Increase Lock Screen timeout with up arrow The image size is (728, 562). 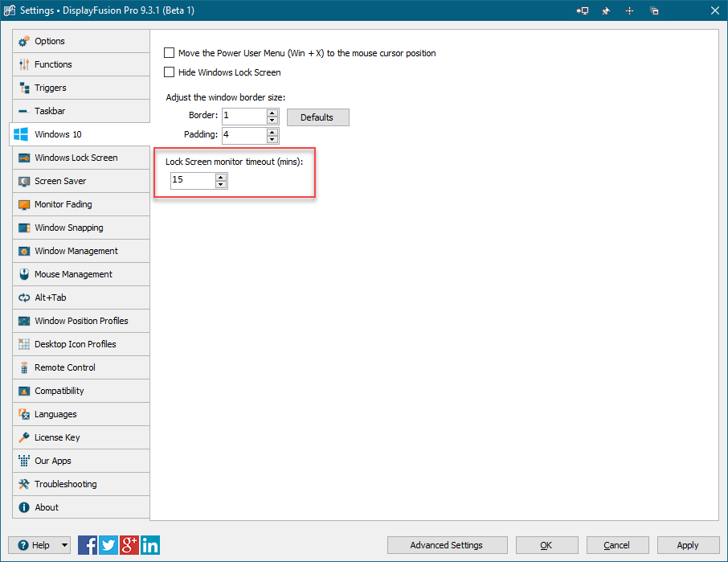(x=221, y=177)
